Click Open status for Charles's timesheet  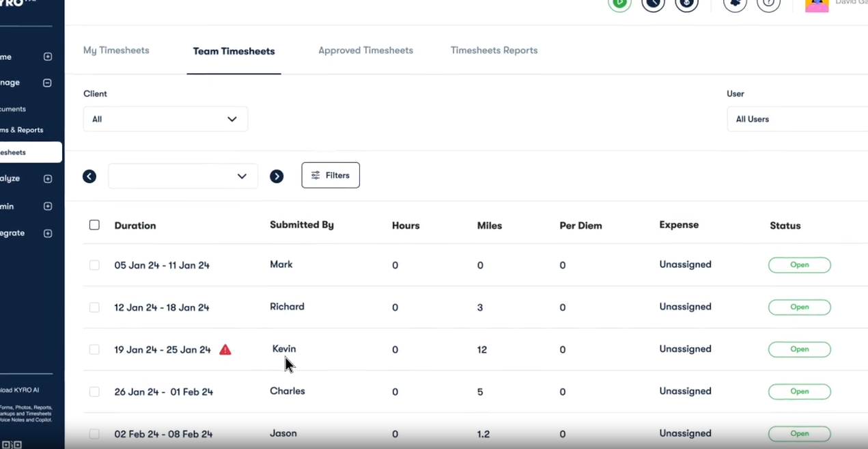click(x=799, y=392)
